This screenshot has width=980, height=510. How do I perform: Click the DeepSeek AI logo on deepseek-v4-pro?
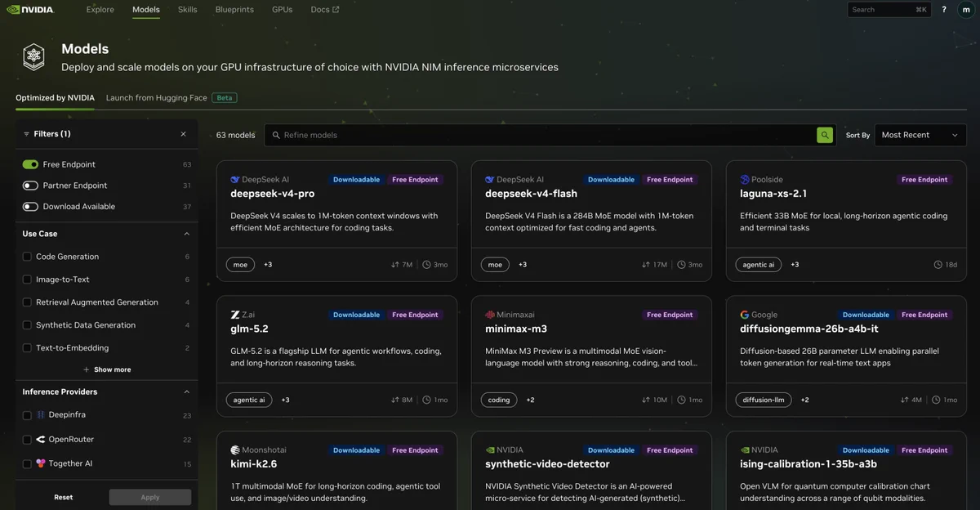coord(235,180)
